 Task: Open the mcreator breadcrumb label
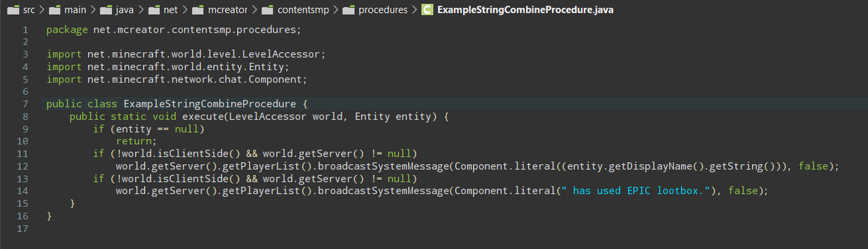(x=227, y=10)
